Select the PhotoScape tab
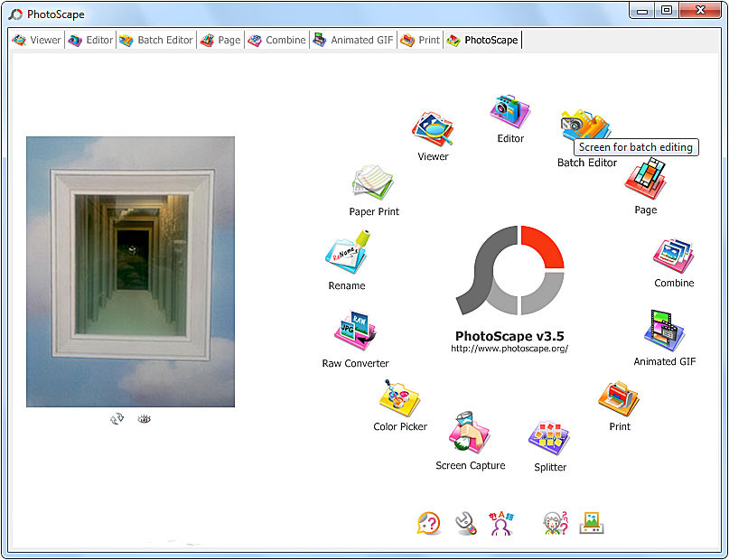729x560 pixels. click(482, 41)
